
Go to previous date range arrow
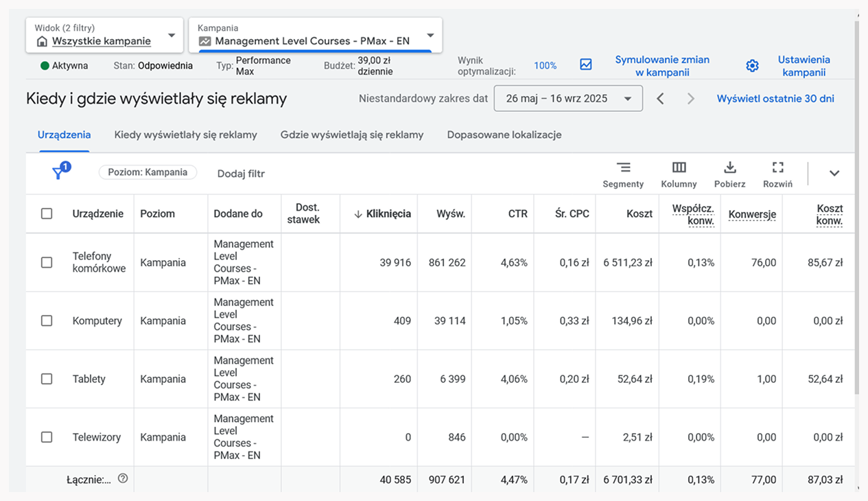[x=660, y=99]
